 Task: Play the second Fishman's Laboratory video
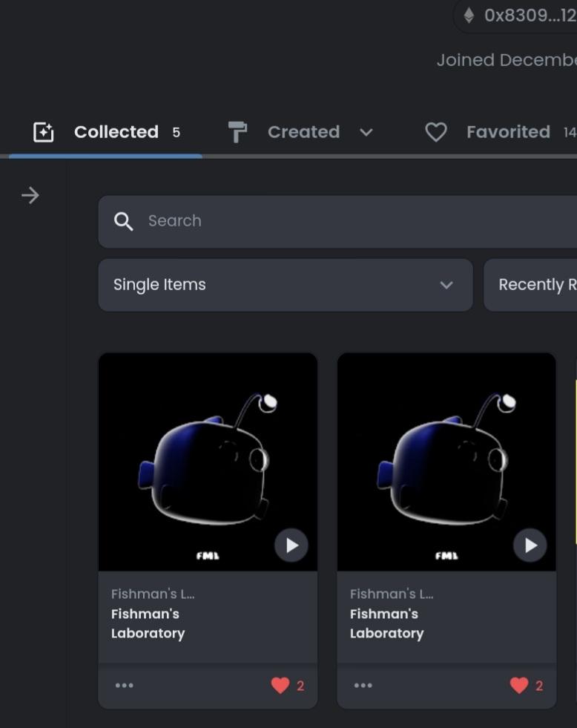click(530, 545)
